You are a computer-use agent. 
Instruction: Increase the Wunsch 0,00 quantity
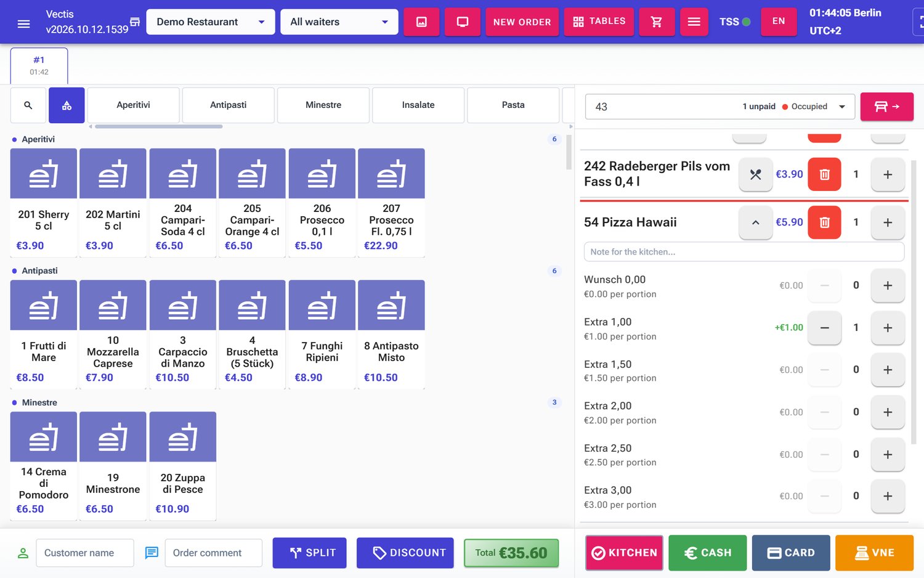[x=888, y=285]
